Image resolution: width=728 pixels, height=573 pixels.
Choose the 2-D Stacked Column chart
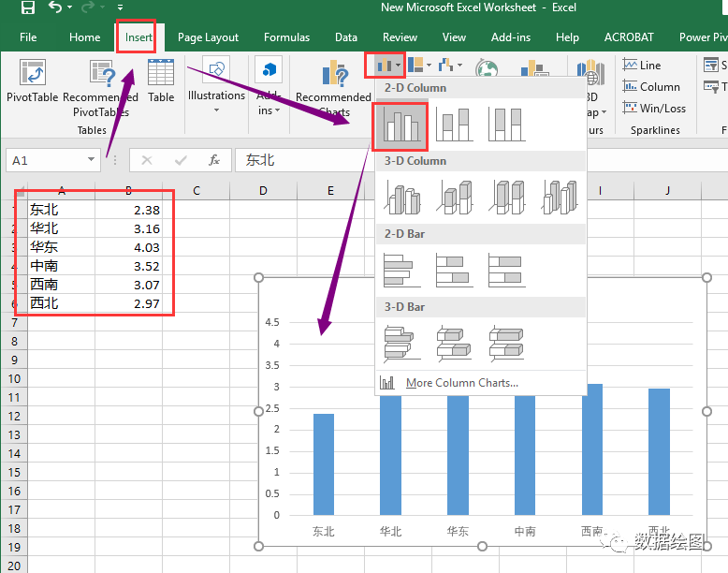[454, 125]
